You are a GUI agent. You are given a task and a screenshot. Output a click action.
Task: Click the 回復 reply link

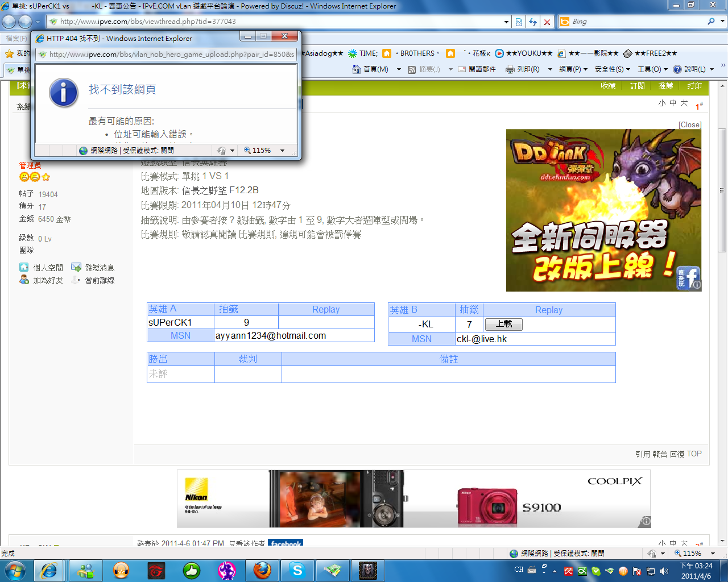(677, 454)
